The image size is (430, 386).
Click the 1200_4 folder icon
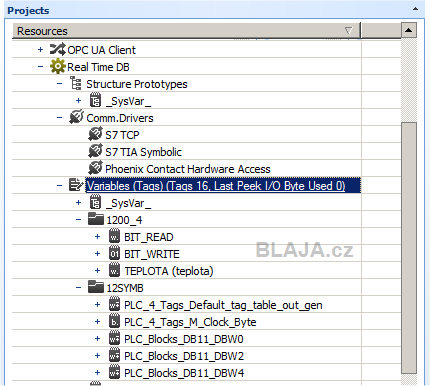click(96, 219)
